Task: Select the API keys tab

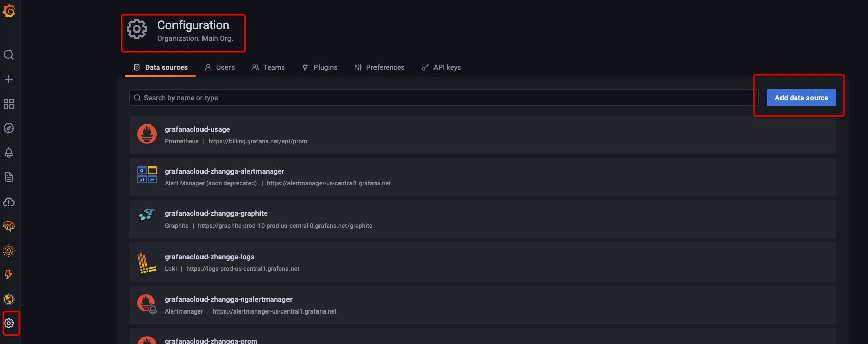Action: click(x=441, y=67)
